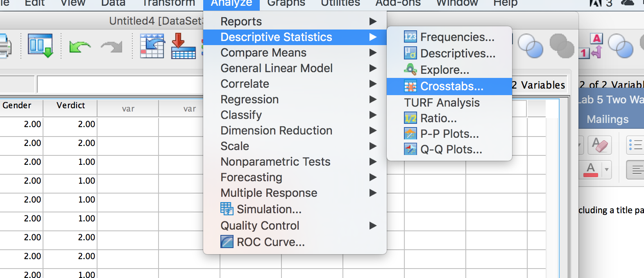Expand the Classify submenu
Image resolution: width=644 pixels, height=278 pixels.
[373, 115]
